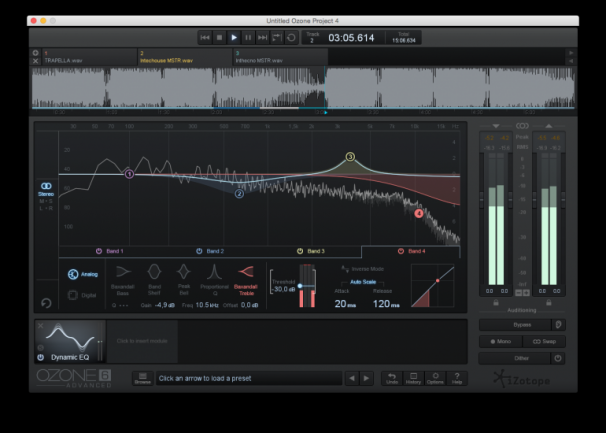
Task: Select the Baxandall Bass filter shape
Action: click(x=125, y=271)
